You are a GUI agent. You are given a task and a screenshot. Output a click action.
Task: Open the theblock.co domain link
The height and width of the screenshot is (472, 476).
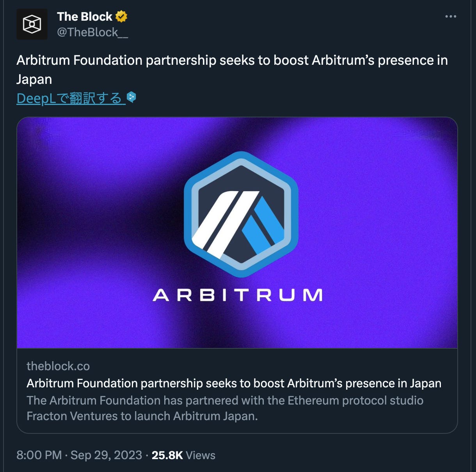(x=58, y=366)
